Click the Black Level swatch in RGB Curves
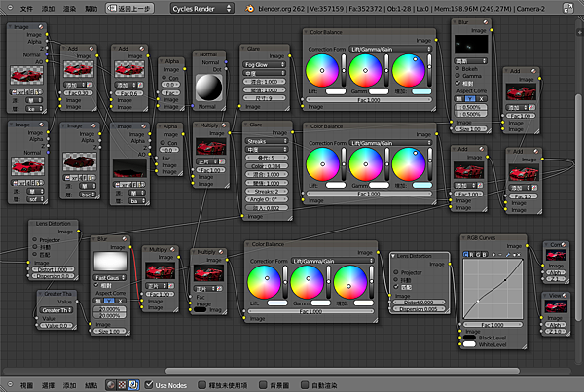This screenshot has width=584, height=392. [469, 338]
